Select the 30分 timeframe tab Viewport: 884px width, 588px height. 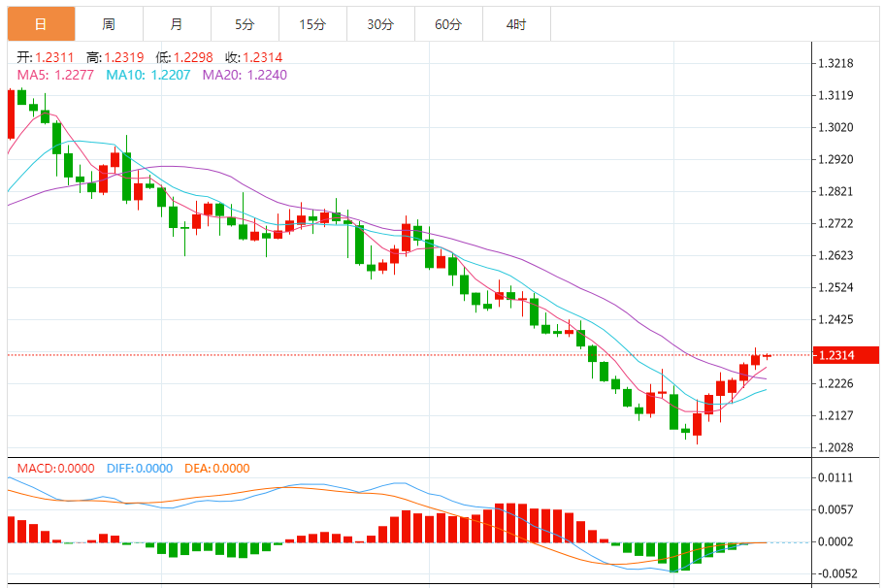tap(380, 24)
